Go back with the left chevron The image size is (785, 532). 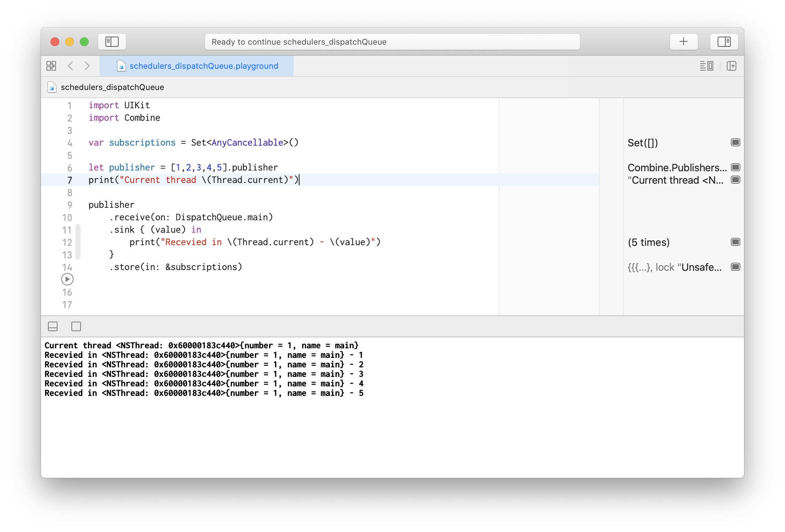pos(71,66)
